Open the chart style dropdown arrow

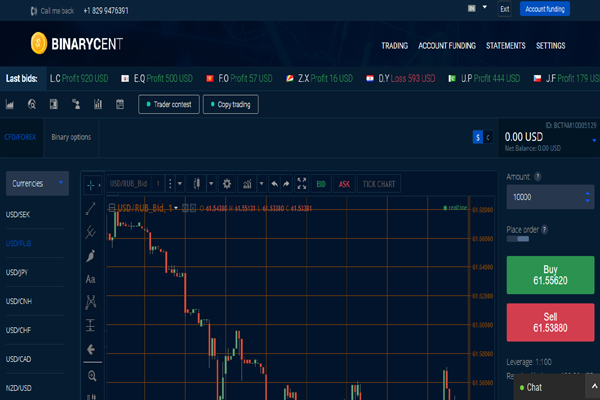click(211, 184)
